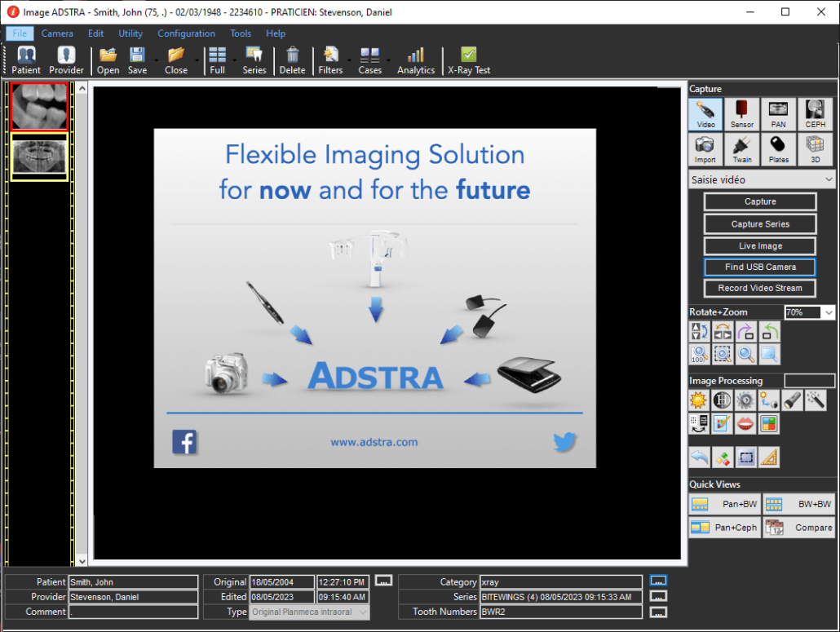Open the Camera menu

click(57, 33)
